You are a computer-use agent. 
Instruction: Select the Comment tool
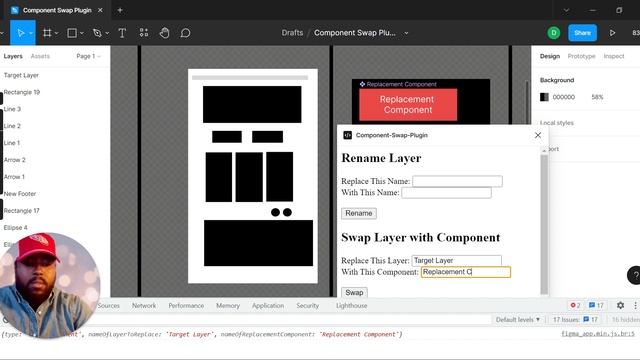[185, 33]
